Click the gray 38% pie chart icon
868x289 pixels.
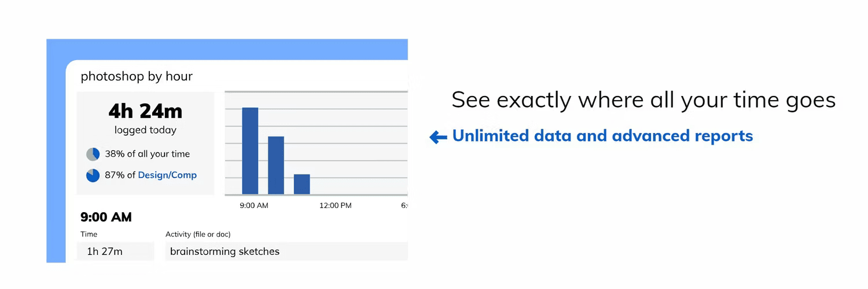click(93, 154)
